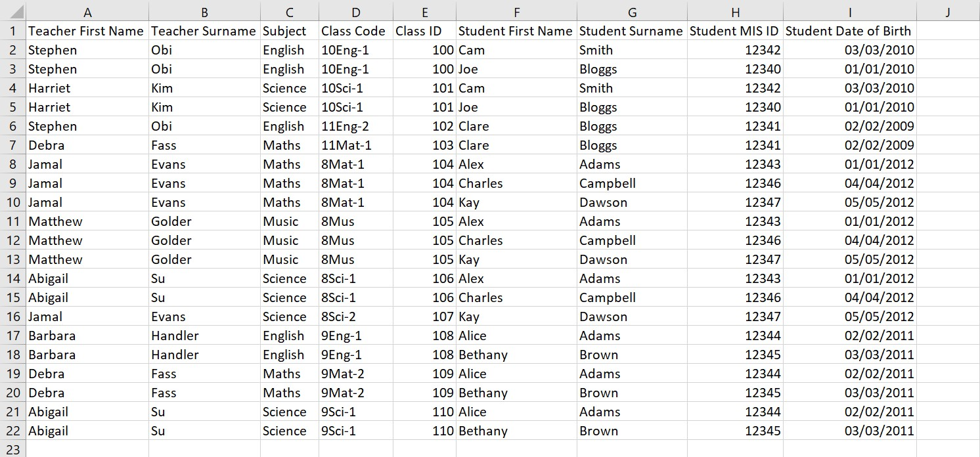
Task: Select cell containing 10Eng-1 in row 2
Action: [355, 50]
